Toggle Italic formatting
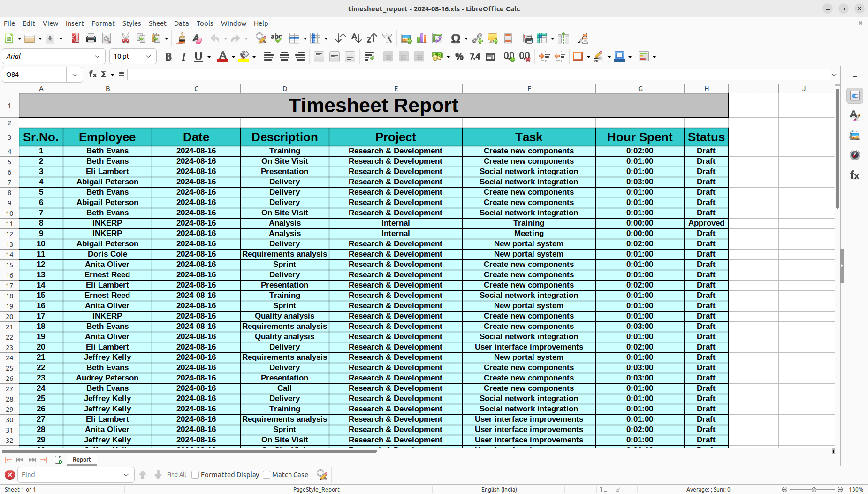Image resolution: width=868 pixels, height=494 pixels. coord(183,56)
